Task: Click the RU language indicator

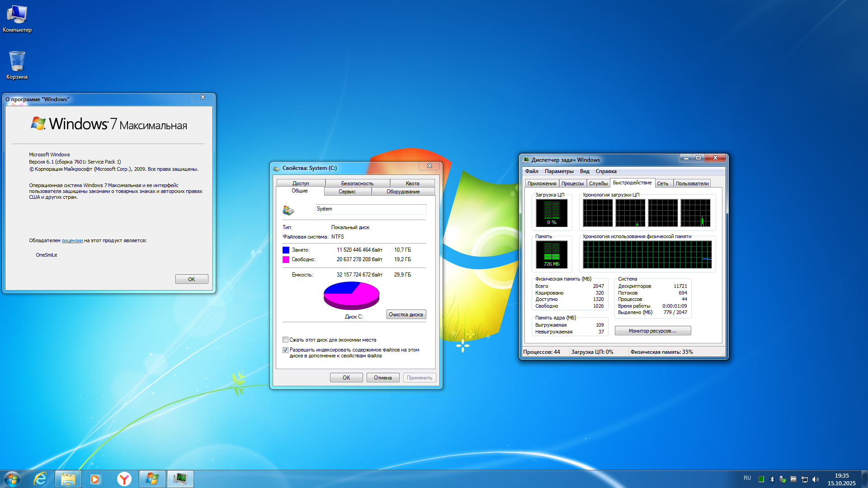Action: pos(747,478)
